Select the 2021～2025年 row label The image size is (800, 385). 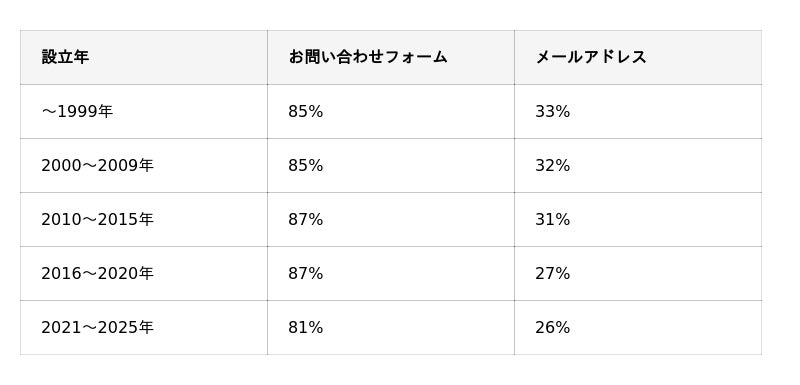tap(97, 327)
